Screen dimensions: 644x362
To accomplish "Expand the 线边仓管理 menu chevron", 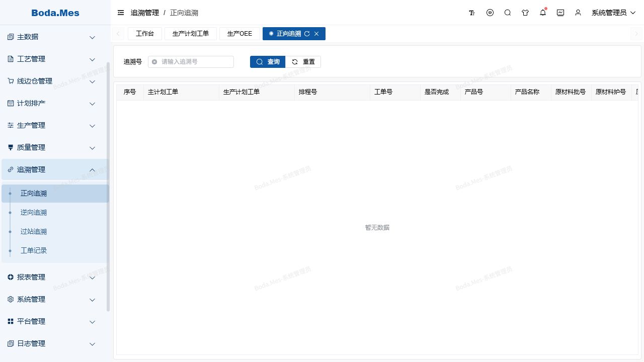I will 92,81.
